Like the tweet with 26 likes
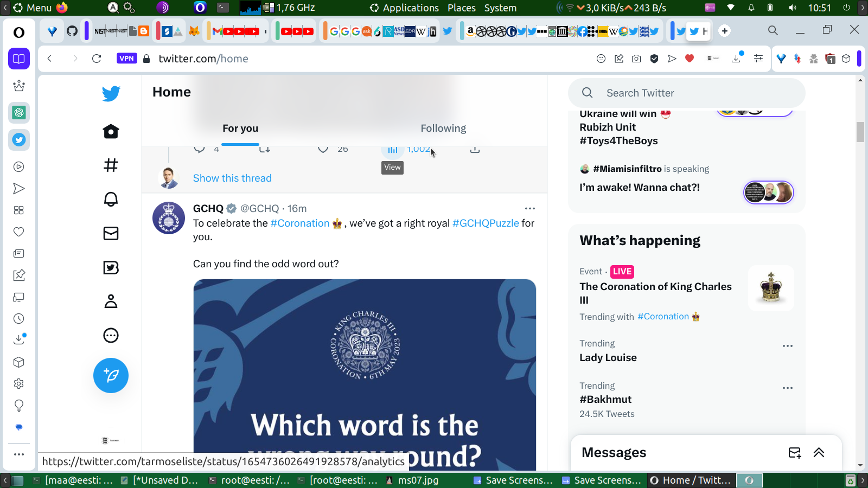 click(x=323, y=149)
